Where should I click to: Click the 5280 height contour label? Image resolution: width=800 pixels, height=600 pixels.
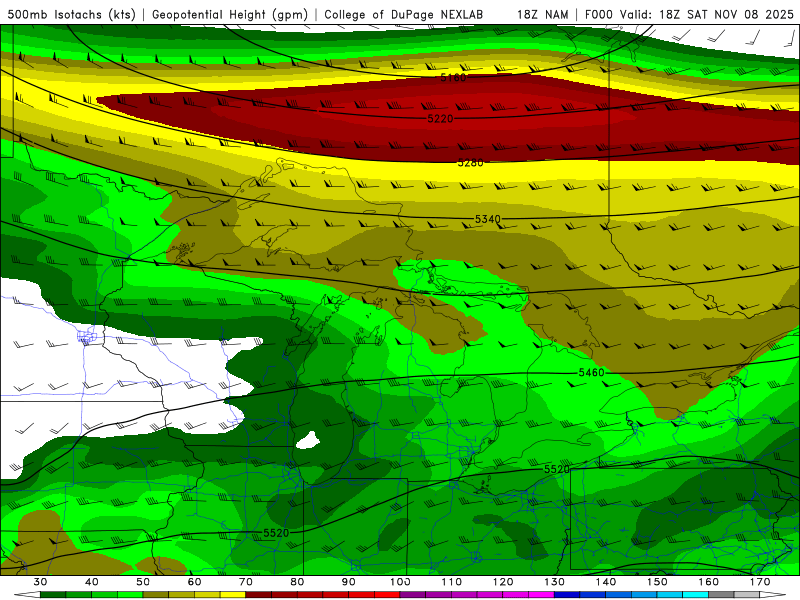pyautogui.click(x=470, y=163)
